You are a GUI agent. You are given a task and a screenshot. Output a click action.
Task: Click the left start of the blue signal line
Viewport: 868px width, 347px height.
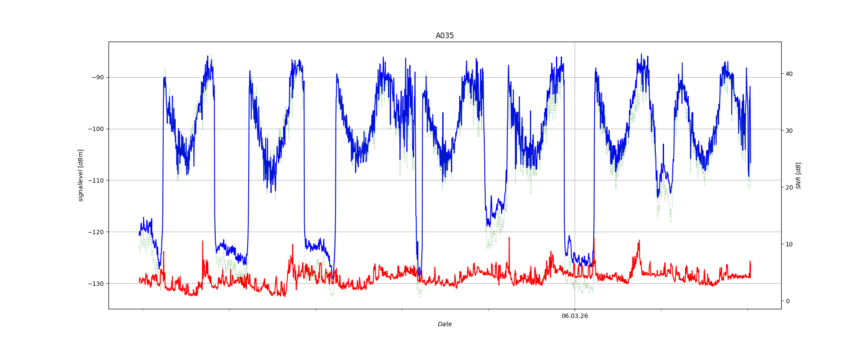[x=139, y=234]
